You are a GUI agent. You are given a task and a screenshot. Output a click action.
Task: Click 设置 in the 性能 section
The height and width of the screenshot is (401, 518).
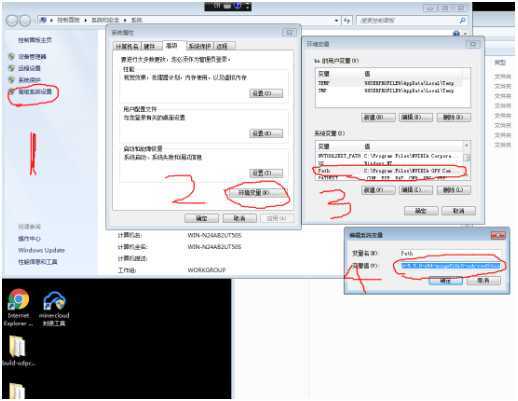pyautogui.click(x=266, y=93)
